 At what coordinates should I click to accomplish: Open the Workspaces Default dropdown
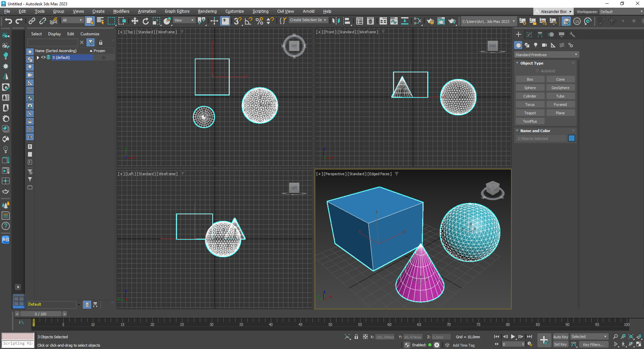[x=622, y=12]
